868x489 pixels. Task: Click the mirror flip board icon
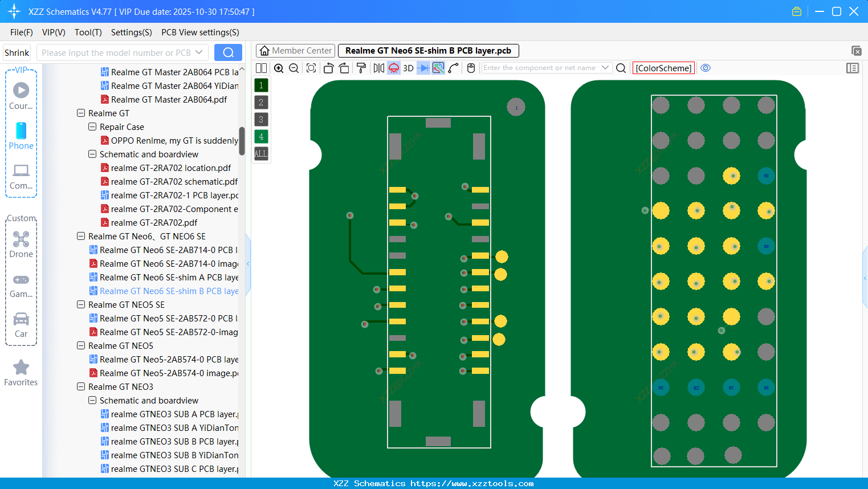tap(378, 68)
